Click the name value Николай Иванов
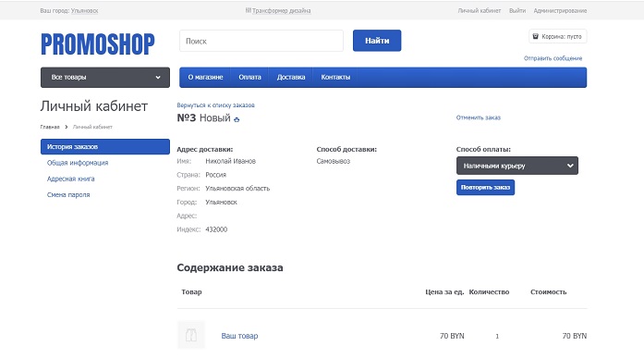 click(x=230, y=161)
